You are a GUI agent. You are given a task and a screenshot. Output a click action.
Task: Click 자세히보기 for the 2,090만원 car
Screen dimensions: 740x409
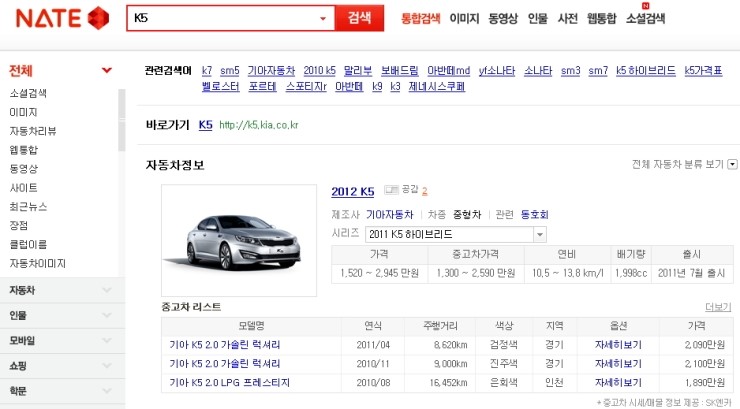pyautogui.click(x=618, y=345)
